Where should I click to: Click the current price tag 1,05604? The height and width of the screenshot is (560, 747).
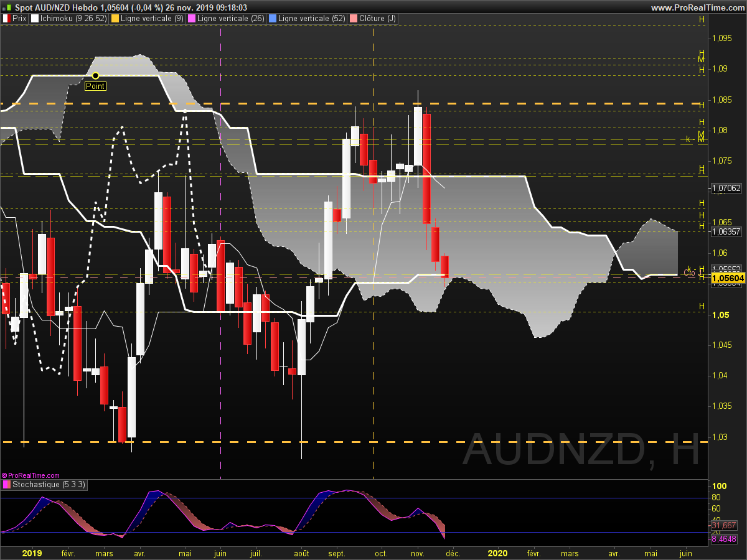tap(728, 278)
